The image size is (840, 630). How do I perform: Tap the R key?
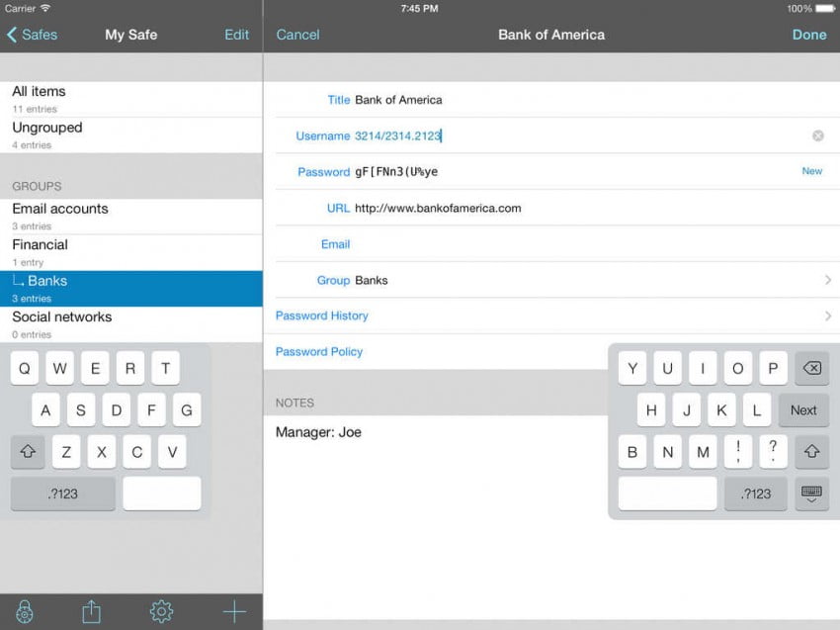(130, 368)
